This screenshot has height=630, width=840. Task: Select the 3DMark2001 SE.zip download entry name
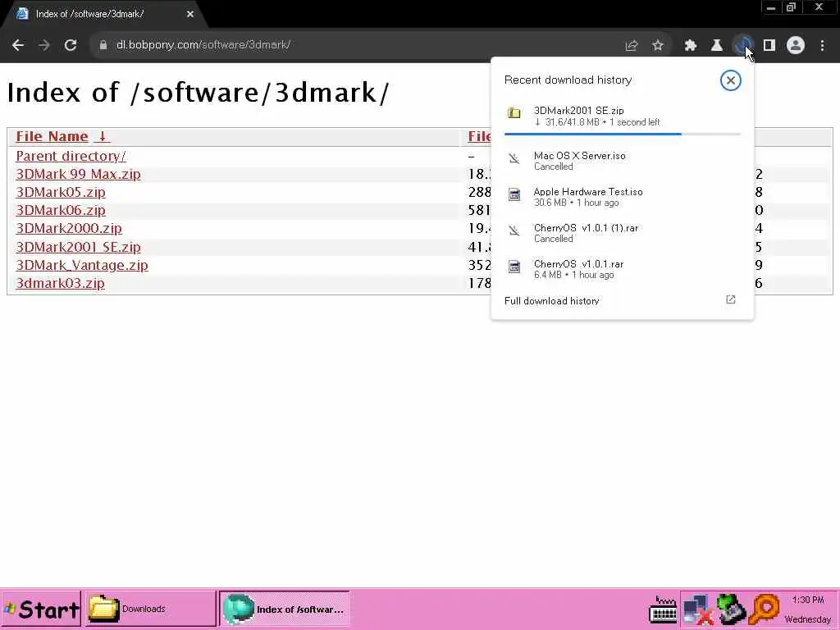(578, 111)
